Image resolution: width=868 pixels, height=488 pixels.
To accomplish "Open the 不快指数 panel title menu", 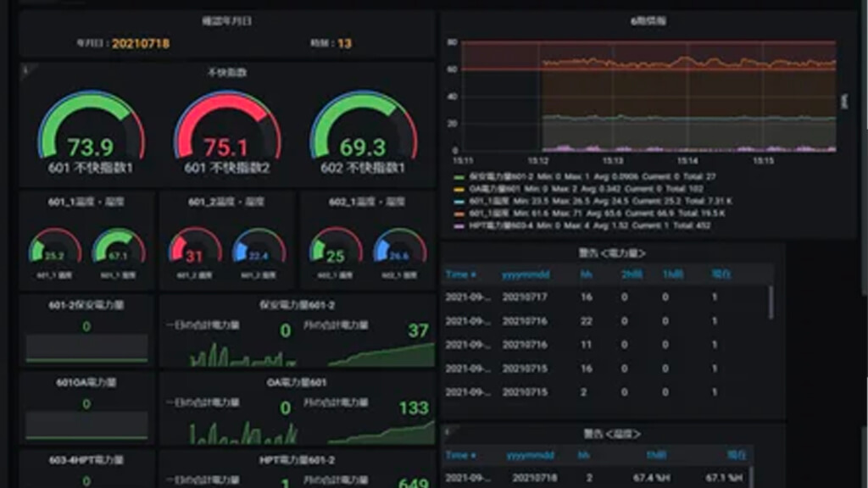I will 226,73.
